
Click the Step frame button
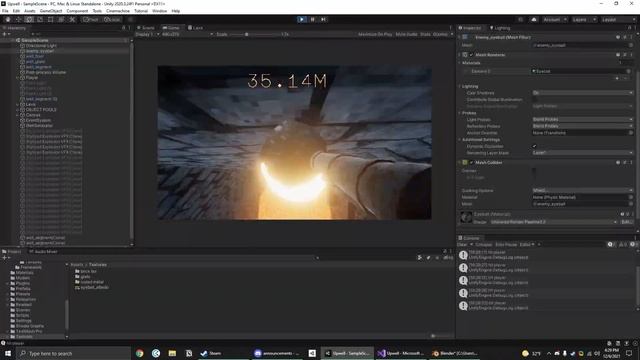[323, 19]
